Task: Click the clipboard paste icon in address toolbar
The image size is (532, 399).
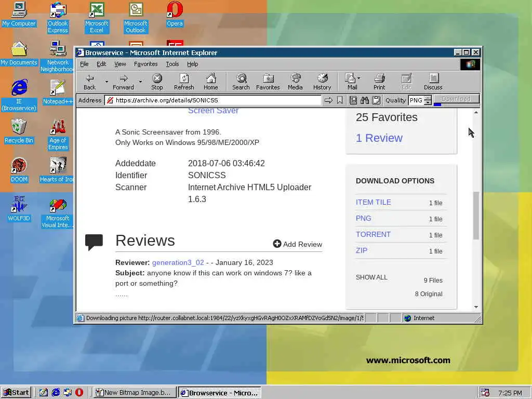Action: pos(376,100)
